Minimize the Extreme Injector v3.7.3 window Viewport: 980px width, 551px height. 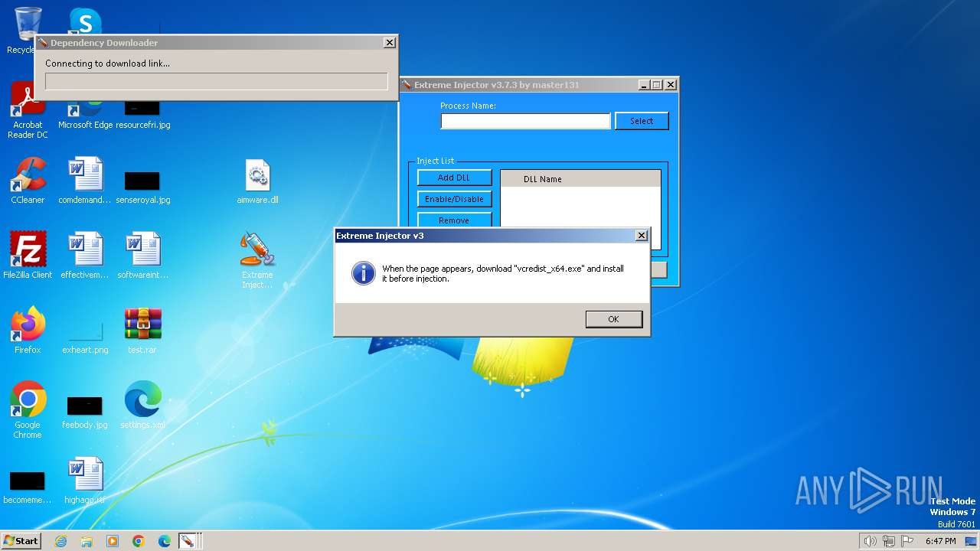click(x=643, y=85)
